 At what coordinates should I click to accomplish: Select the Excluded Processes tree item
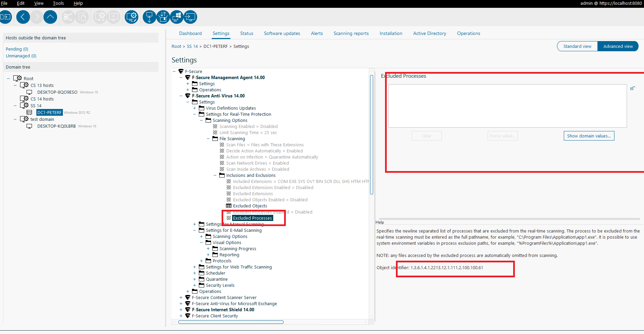point(253,218)
